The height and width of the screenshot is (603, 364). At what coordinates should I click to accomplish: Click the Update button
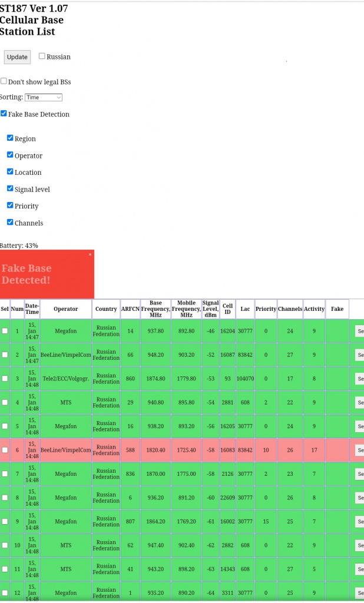coord(17,57)
